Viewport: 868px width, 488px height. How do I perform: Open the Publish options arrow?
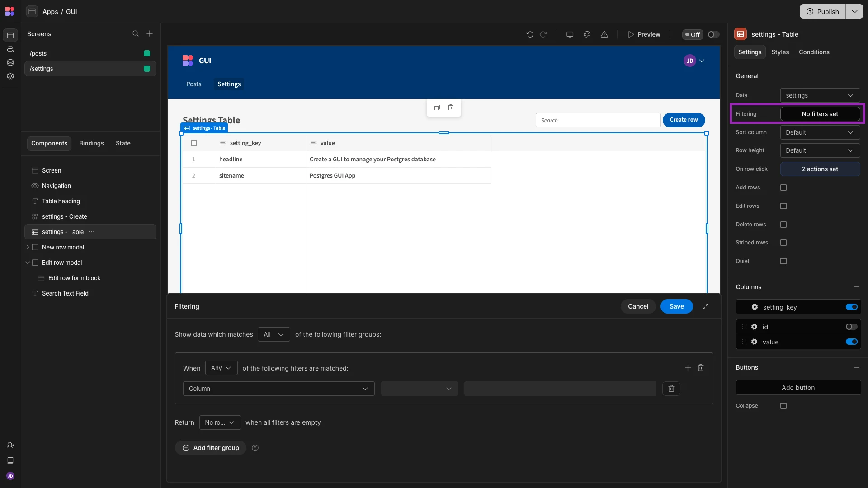[854, 11]
